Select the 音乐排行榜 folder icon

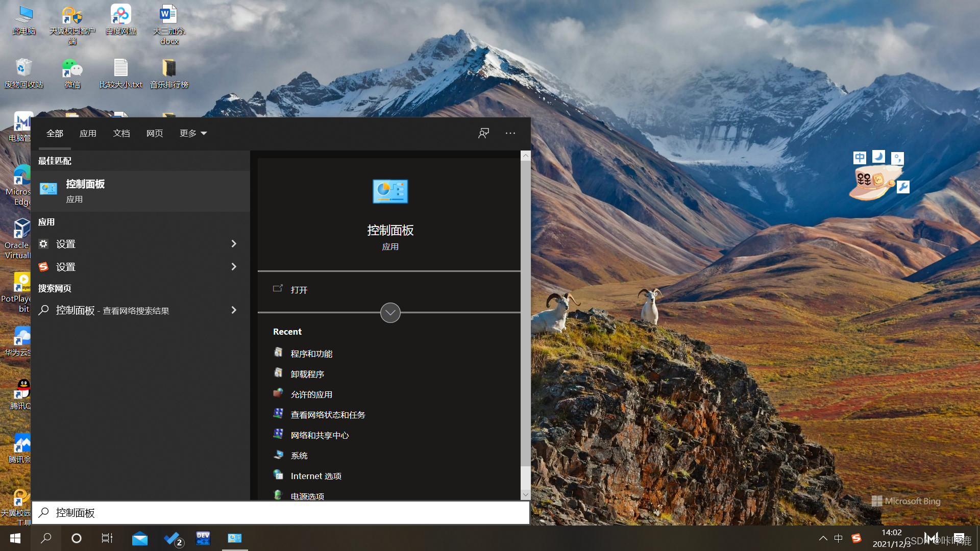coord(169,73)
